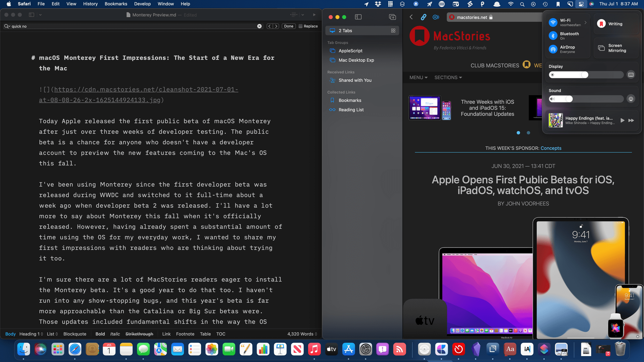Toggle the Writing Focus mode

click(601, 24)
